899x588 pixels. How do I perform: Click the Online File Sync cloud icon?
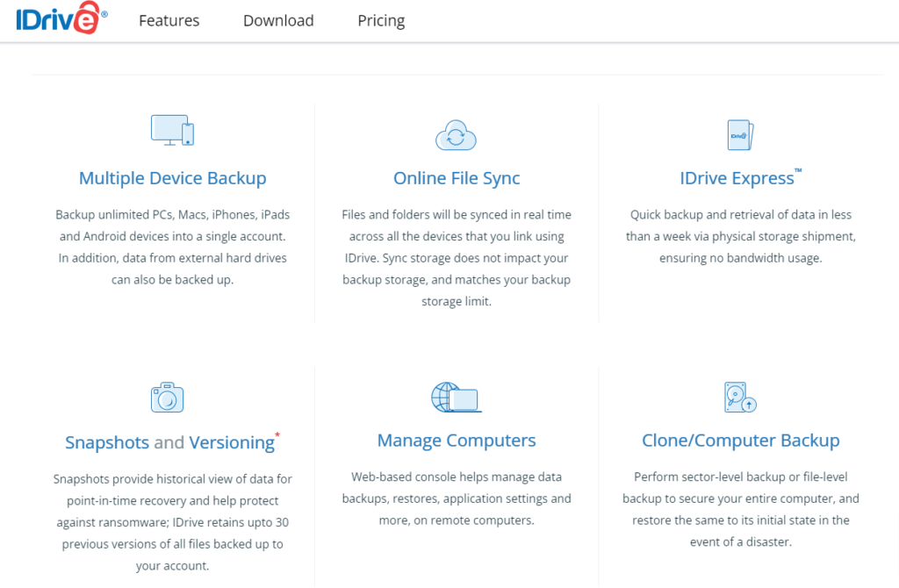tap(456, 135)
